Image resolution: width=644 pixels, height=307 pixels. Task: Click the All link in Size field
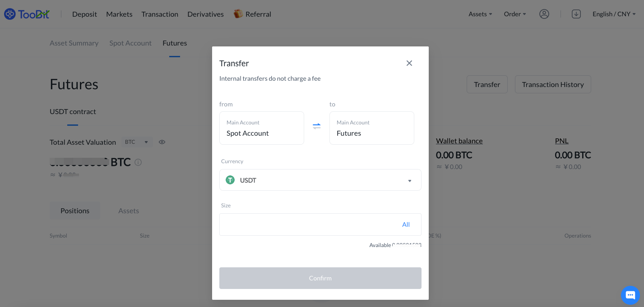tap(406, 225)
